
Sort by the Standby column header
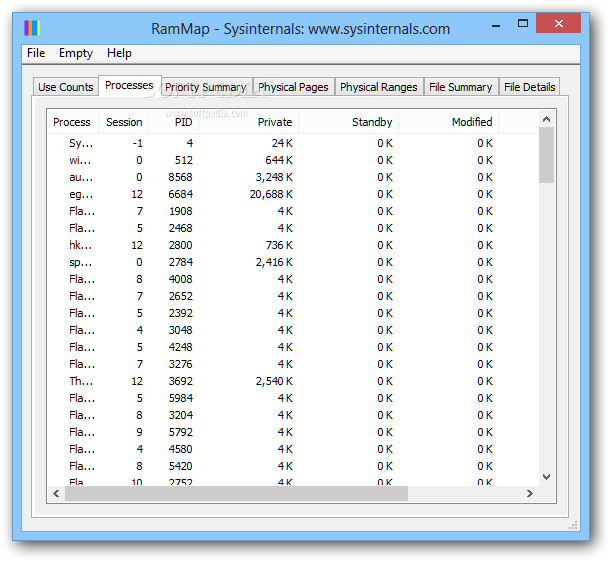[x=349, y=122]
